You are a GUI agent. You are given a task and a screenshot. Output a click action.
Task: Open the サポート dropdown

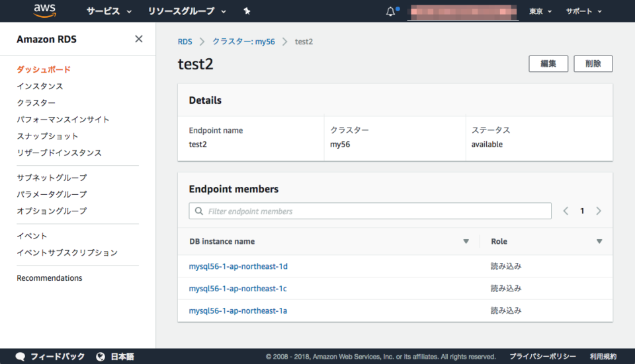pyautogui.click(x=583, y=11)
